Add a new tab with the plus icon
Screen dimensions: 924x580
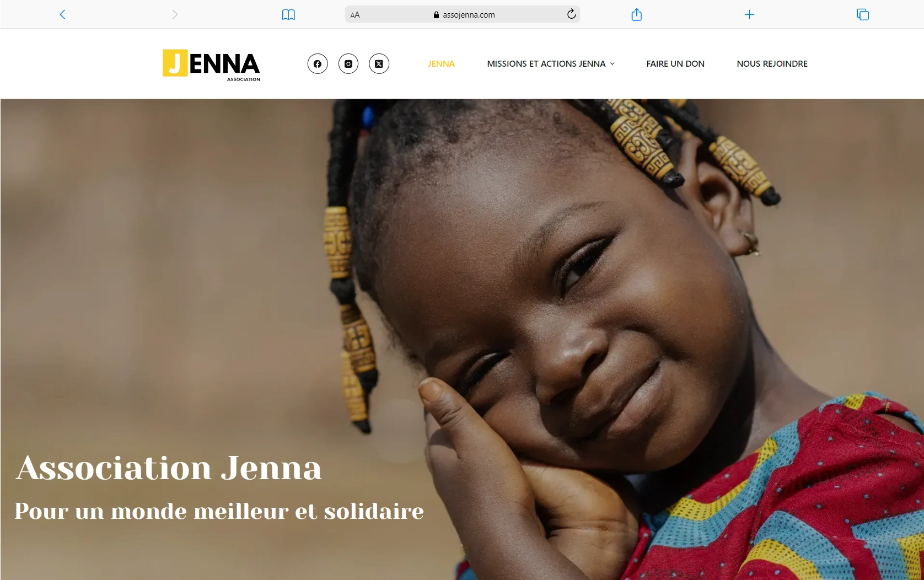click(749, 14)
